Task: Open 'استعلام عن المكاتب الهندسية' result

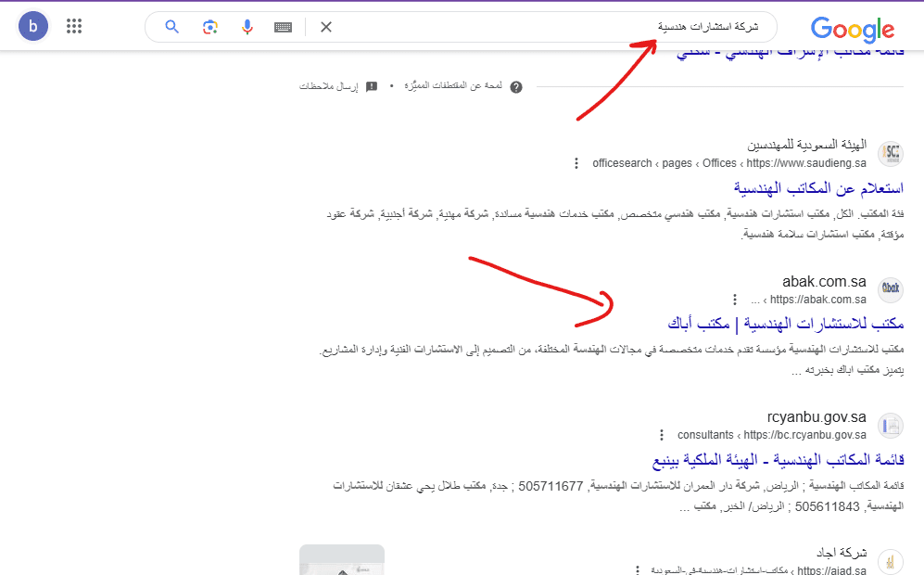Action: pos(818,188)
